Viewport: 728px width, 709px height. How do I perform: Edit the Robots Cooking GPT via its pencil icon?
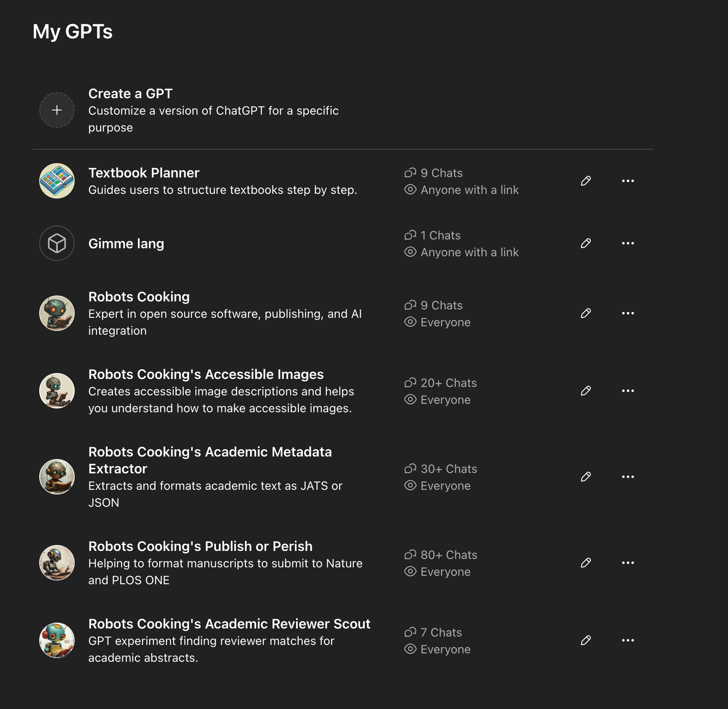click(586, 313)
